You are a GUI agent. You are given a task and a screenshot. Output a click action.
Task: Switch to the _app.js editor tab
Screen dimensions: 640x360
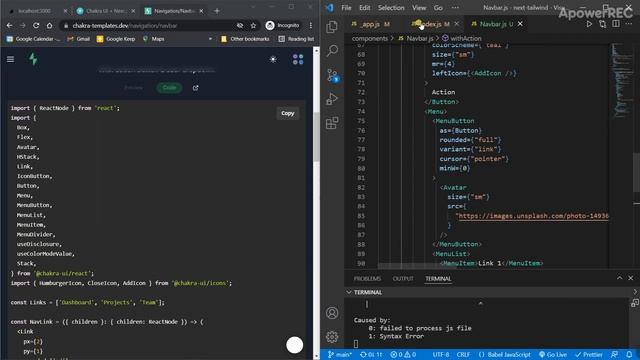[371, 24]
